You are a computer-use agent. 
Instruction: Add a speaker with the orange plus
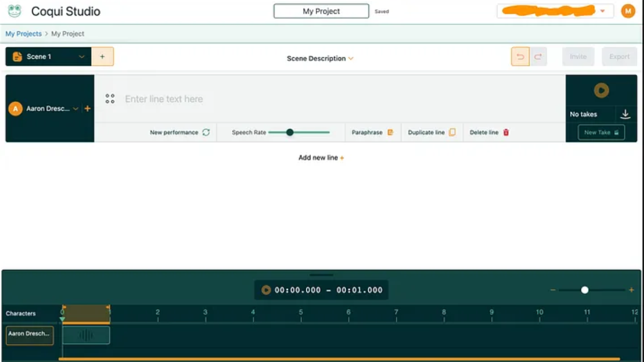pyautogui.click(x=87, y=109)
